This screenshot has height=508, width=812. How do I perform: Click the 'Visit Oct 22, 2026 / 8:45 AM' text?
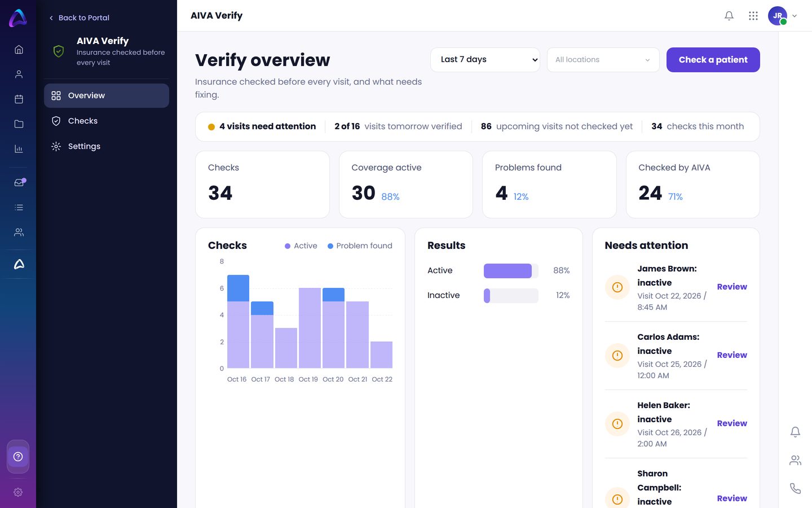tap(672, 301)
